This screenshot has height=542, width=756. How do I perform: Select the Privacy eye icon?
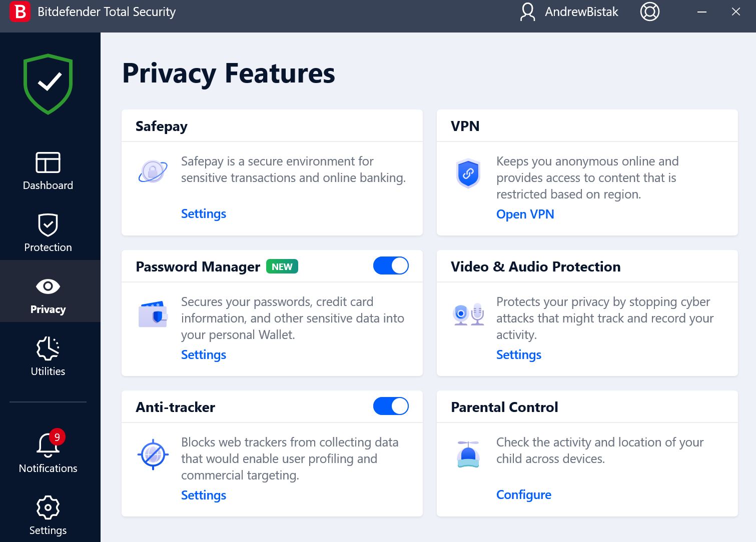coord(48,286)
